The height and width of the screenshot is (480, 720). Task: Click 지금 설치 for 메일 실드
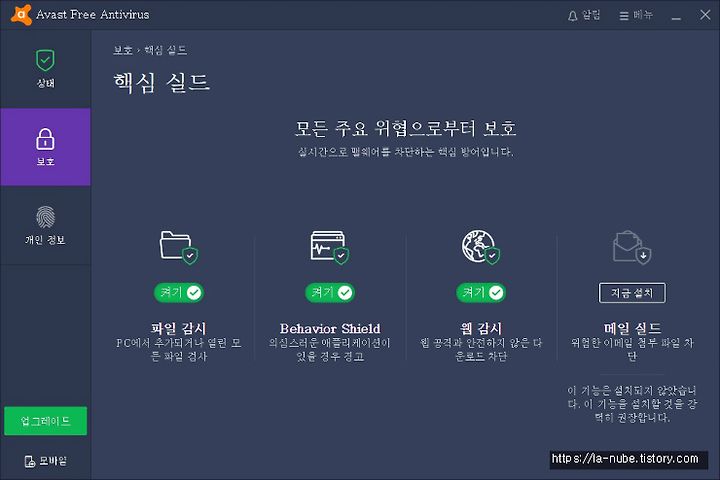coord(632,293)
